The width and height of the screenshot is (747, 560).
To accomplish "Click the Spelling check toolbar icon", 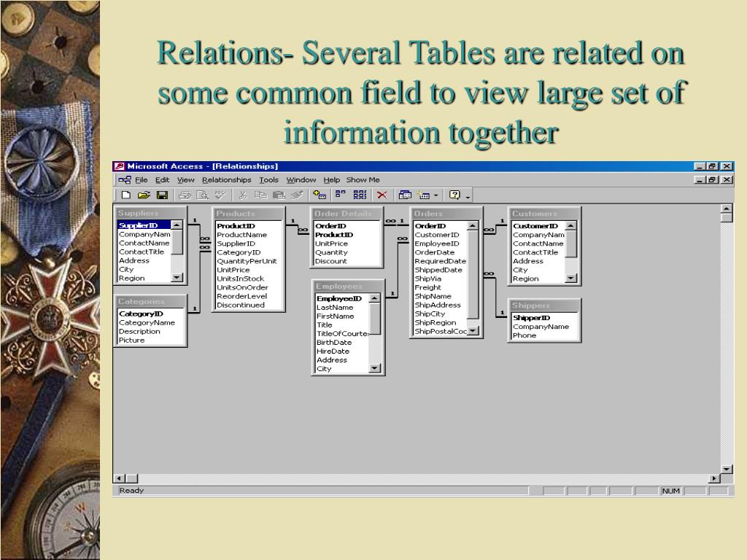I will 220,195.
